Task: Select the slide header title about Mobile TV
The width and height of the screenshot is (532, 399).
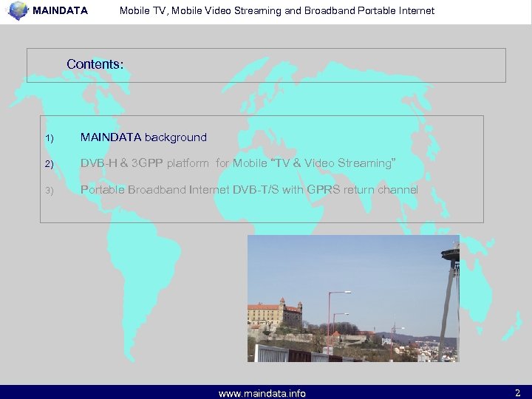Action: coord(277,11)
